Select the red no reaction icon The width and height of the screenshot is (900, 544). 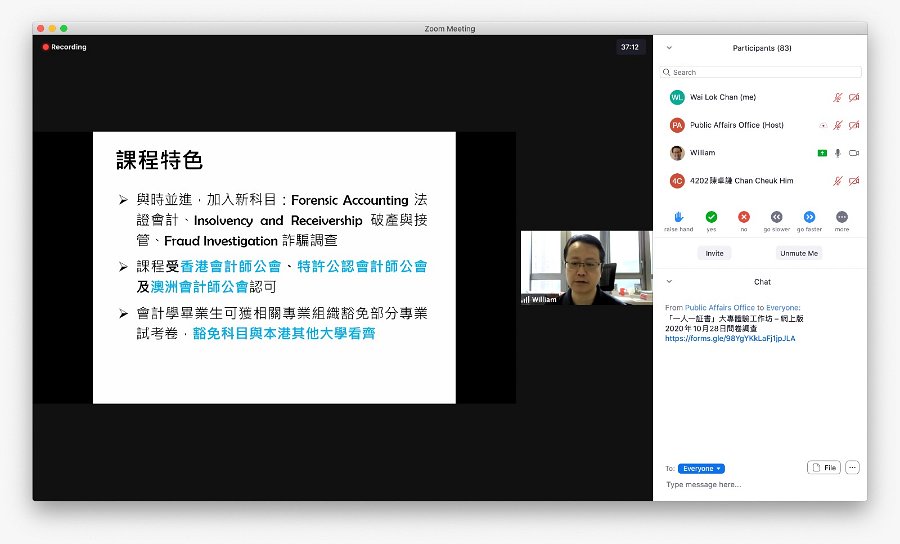coord(744,217)
